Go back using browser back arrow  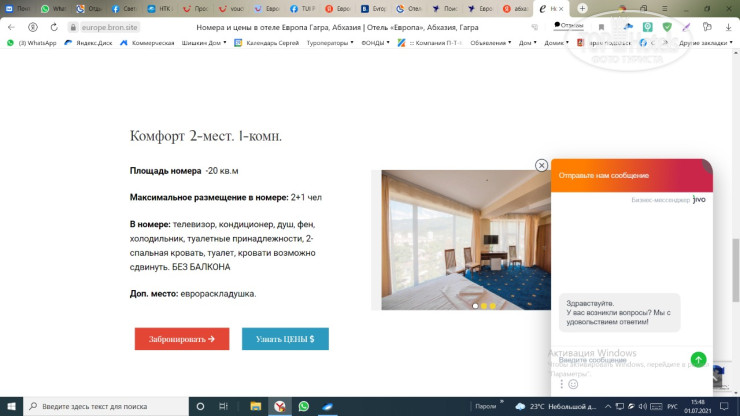(12, 27)
